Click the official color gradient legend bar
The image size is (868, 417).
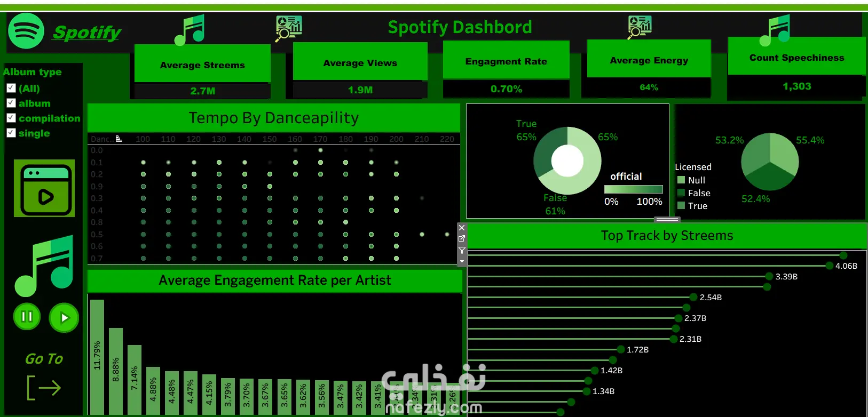tap(634, 189)
